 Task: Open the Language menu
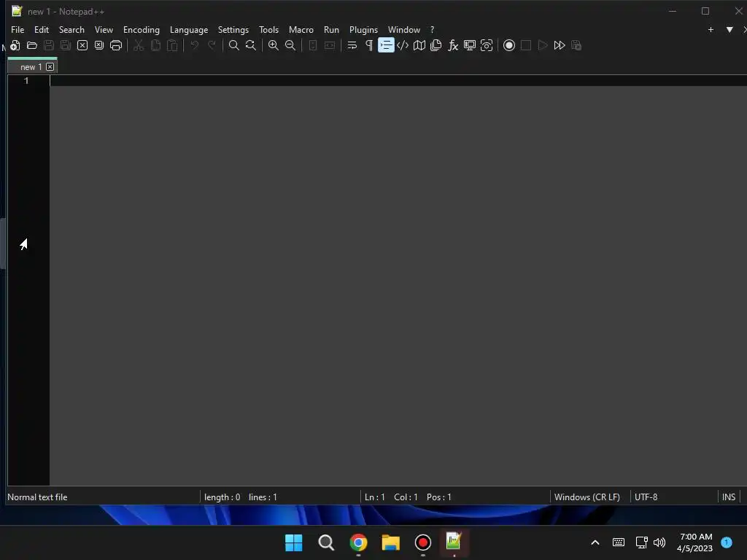[189, 29]
